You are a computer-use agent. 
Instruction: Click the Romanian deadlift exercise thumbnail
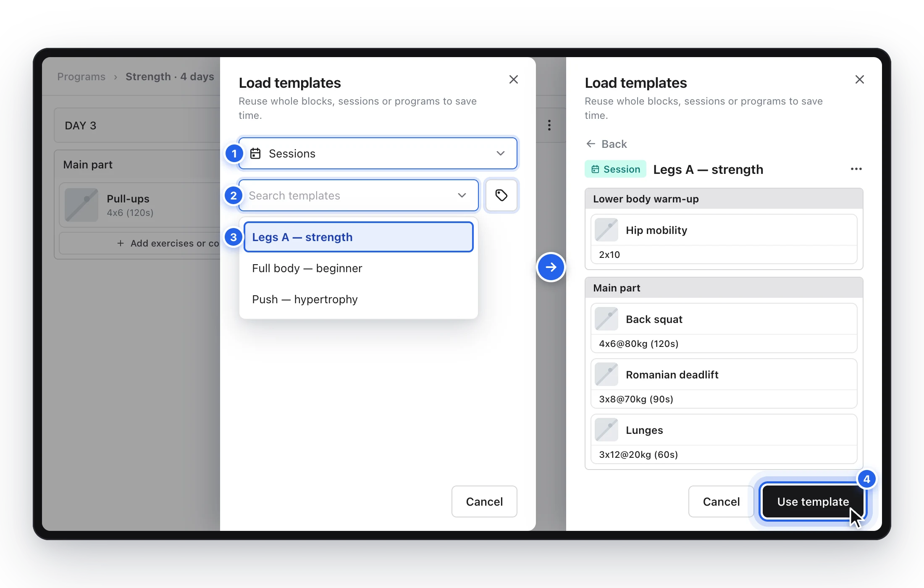606,374
